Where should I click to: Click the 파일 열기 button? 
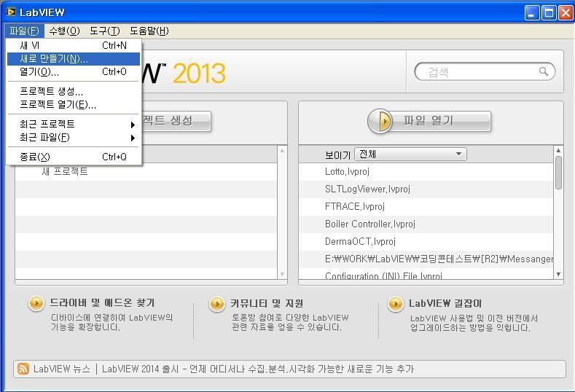pyautogui.click(x=429, y=121)
